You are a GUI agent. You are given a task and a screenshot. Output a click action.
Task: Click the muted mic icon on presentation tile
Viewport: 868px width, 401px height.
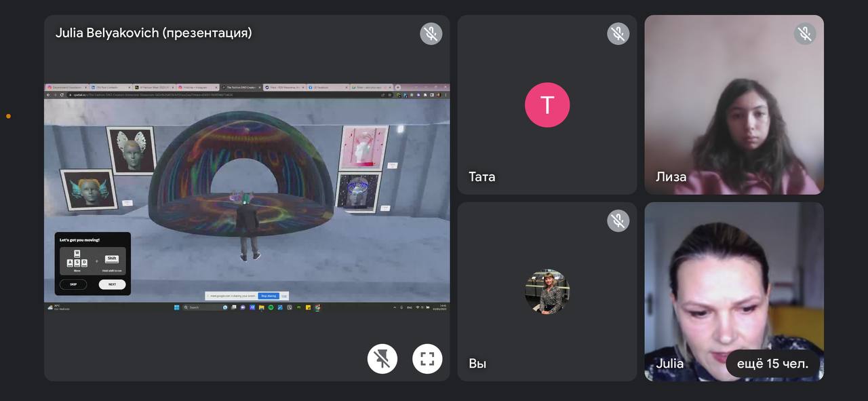[431, 34]
